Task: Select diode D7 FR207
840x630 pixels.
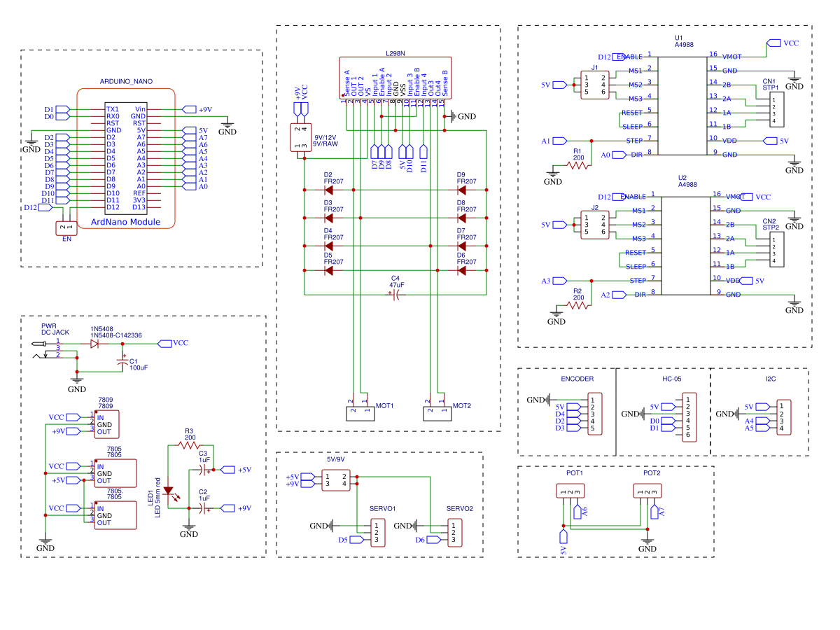Action: tap(461, 246)
